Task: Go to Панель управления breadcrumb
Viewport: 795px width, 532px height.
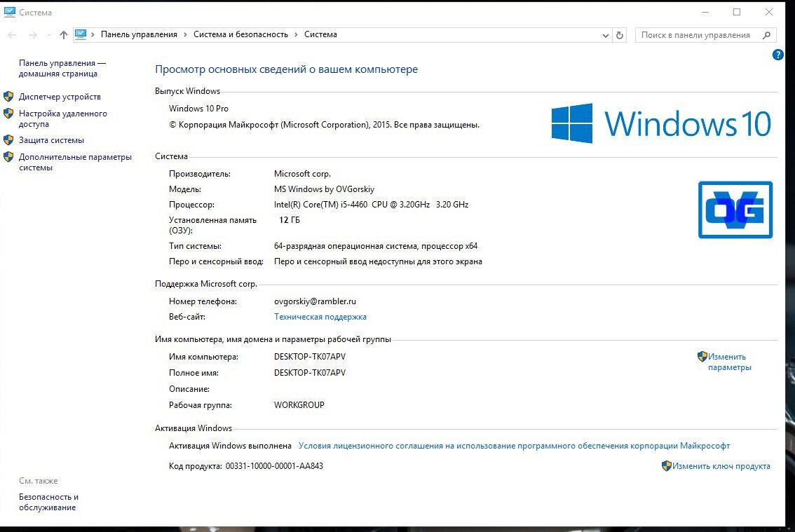Action: [x=139, y=34]
